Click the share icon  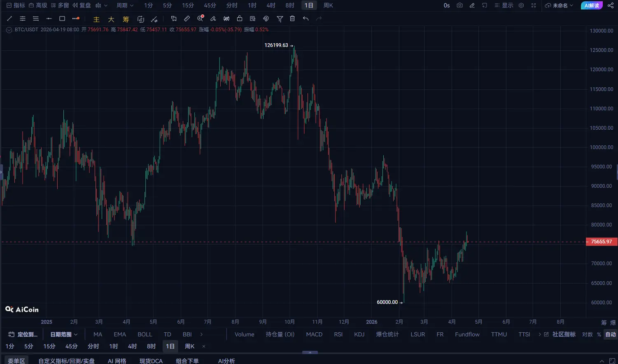pos(611,5)
